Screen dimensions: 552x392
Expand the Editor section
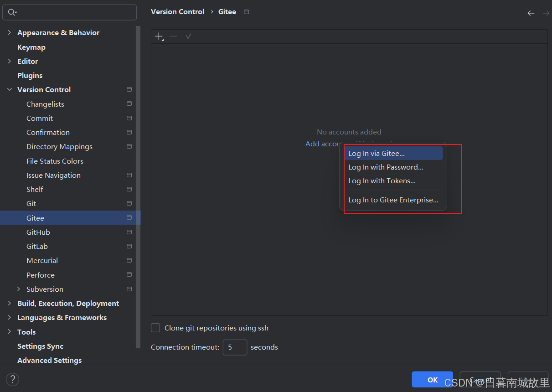click(x=9, y=61)
